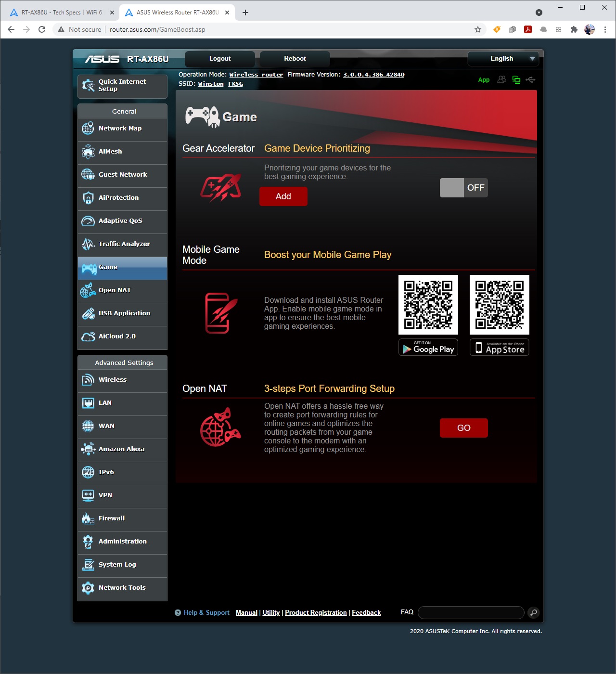Screen dimensions: 616x674
Task: Click the Network Map globe icon
Action: click(88, 129)
